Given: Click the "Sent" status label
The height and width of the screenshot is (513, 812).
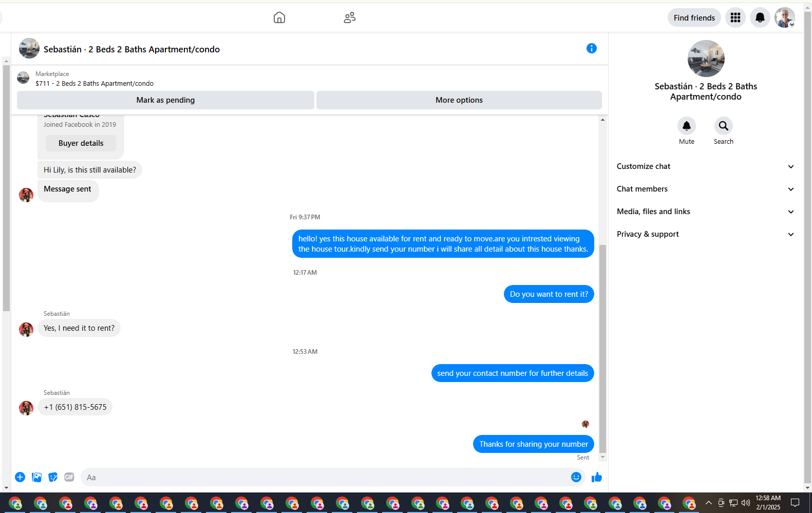Looking at the screenshot, I should (x=583, y=458).
